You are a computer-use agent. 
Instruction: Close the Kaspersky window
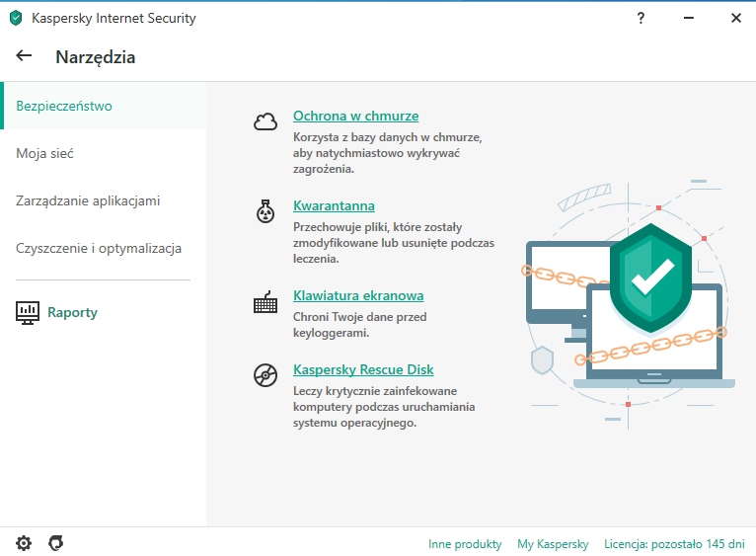735,19
